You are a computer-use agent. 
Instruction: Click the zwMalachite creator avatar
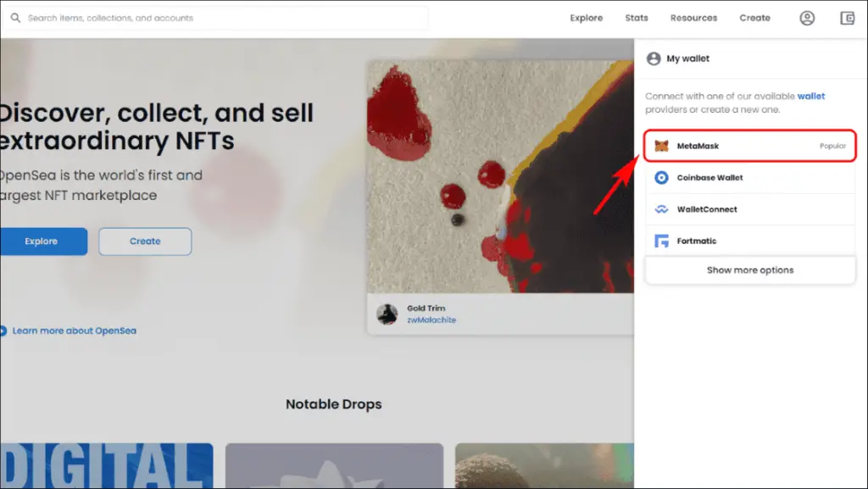point(387,314)
